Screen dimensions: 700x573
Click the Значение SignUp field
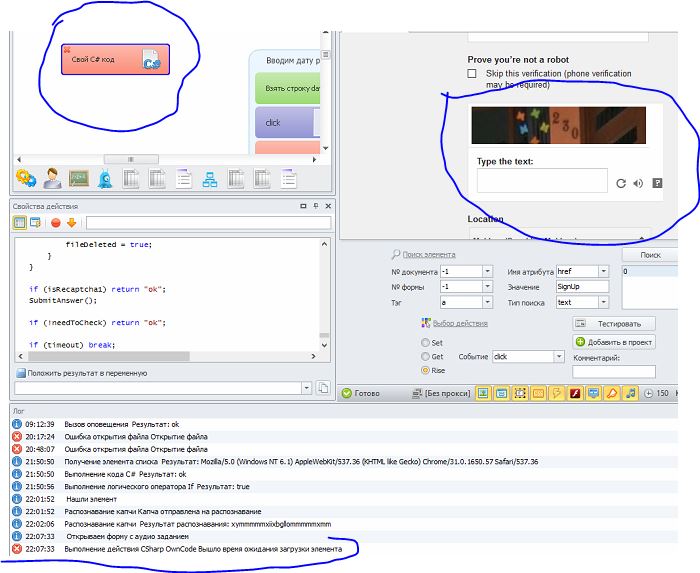(x=582, y=286)
